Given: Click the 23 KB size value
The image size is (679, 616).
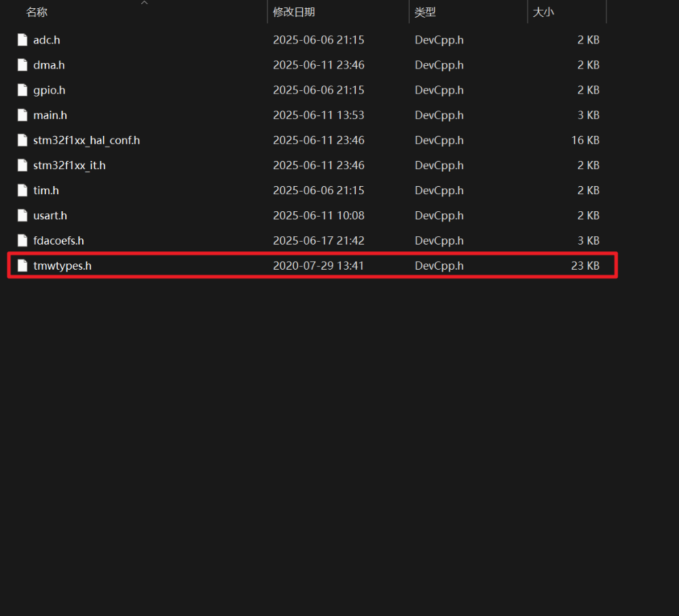Looking at the screenshot, I should coord(585,266).
